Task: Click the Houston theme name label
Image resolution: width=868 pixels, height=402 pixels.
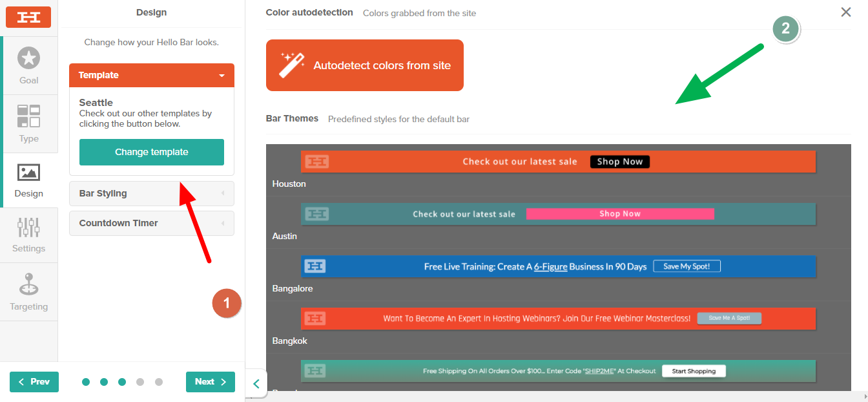Action: [x=289, y=184]
